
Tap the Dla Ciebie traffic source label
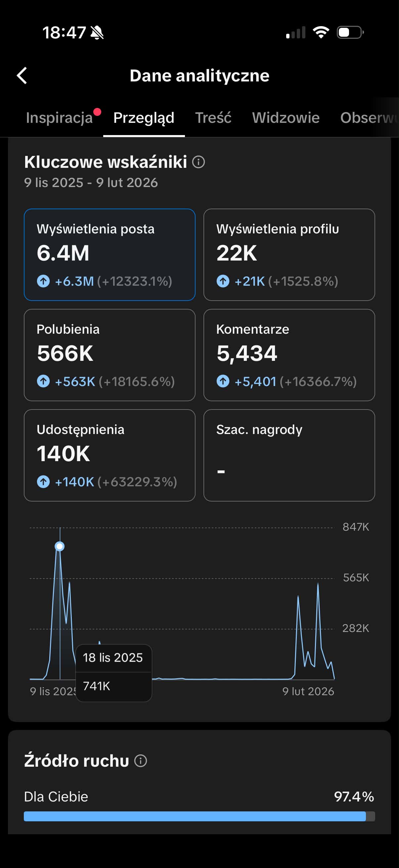click(x=56, y=797)
